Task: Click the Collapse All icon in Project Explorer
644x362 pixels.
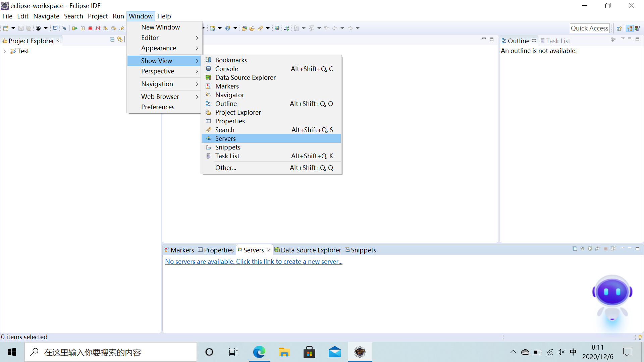Action: click(x=112, y=40)
